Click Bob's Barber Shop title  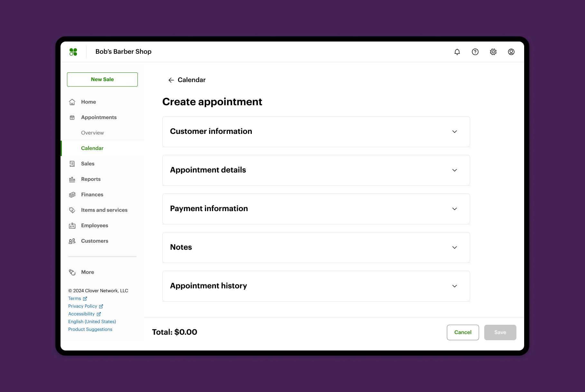[123, 52]
